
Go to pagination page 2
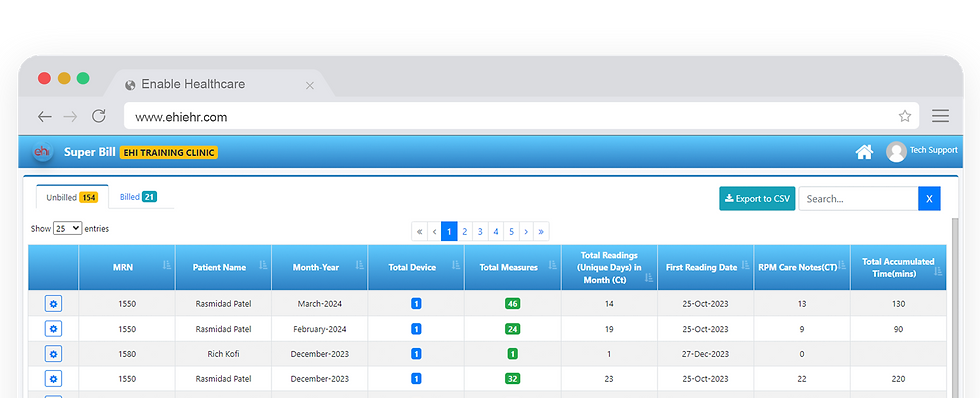(464, 231)
